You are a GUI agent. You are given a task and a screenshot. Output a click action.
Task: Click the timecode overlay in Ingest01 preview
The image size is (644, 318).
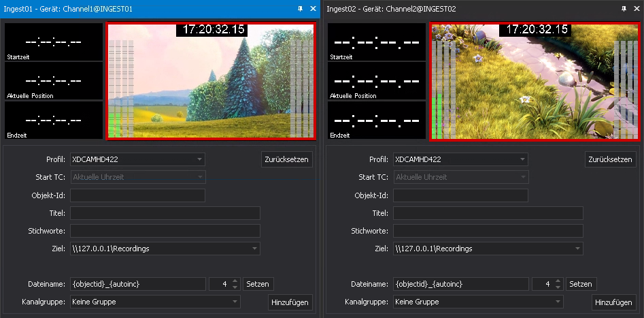[214, 29]
